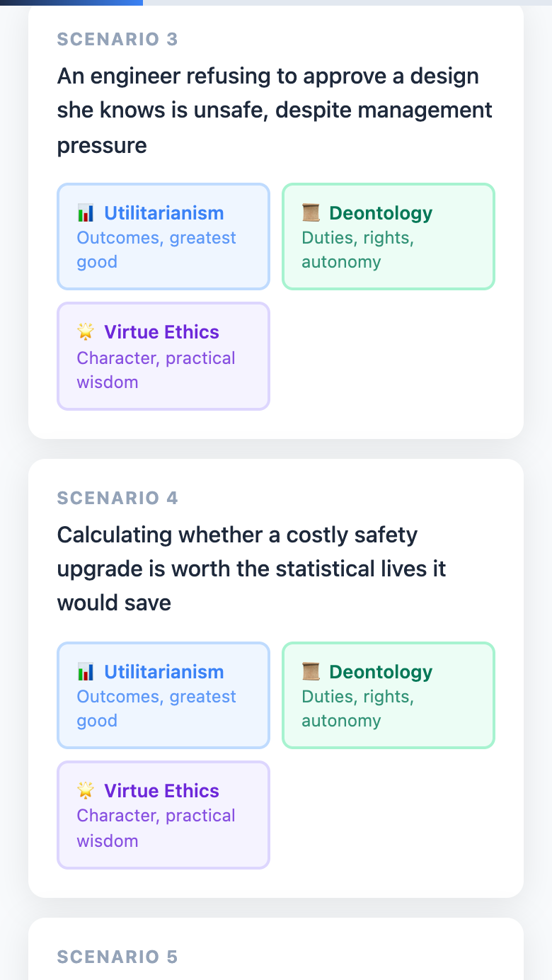
Task: Click star icon in Scenario 3 Virtue Ethics
Action: point(86,332)
